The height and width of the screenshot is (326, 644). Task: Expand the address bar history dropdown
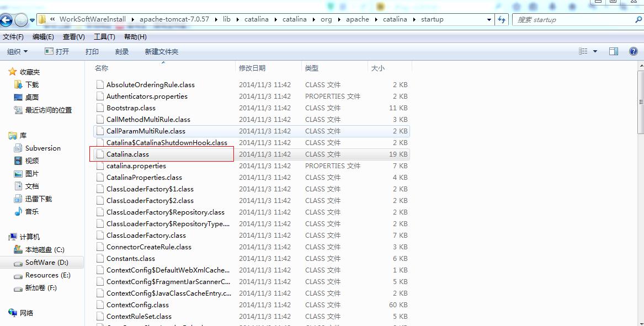(x=489, y=19)
